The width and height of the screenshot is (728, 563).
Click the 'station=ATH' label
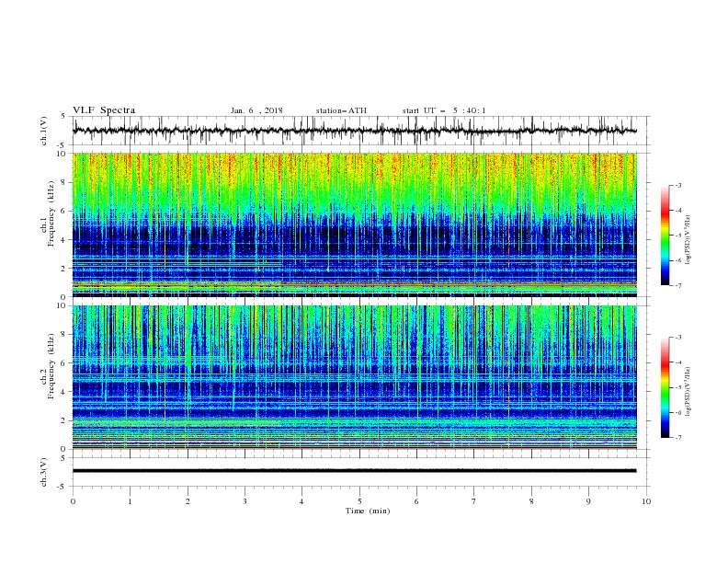coord(341,110)
